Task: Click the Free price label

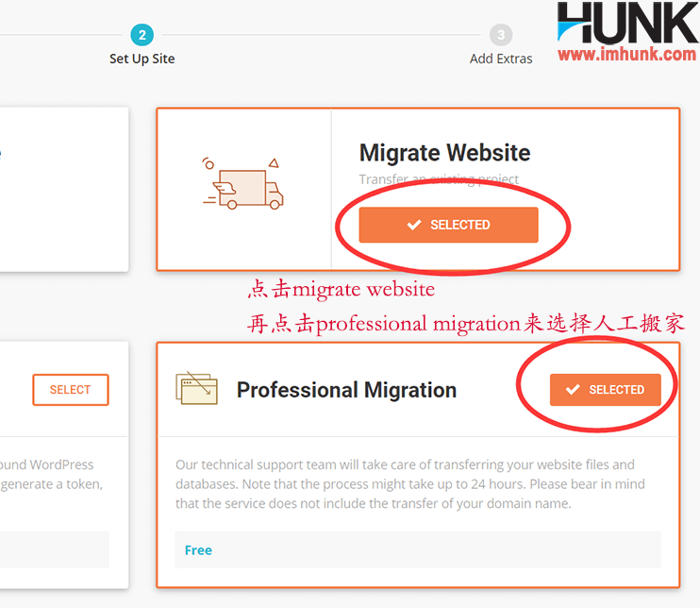Action: (198, 549)
